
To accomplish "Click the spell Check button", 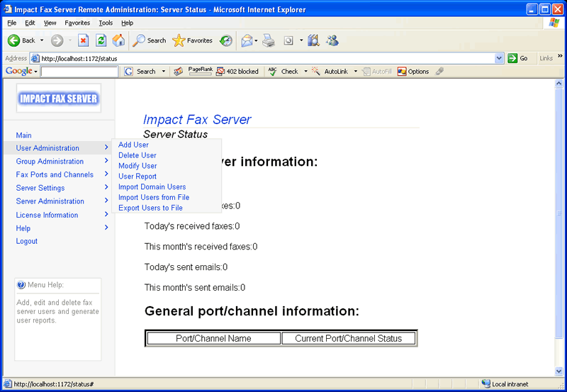I will [283, 71].
